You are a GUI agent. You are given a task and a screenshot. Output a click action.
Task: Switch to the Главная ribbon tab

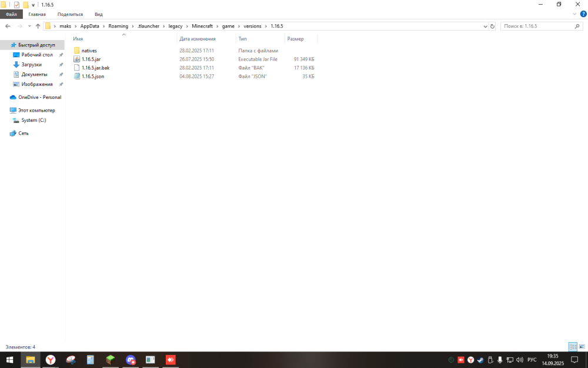coord(36,14)
